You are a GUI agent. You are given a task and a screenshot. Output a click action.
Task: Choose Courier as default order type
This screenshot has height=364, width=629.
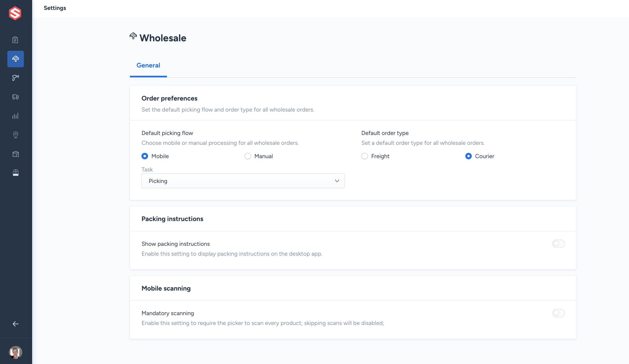click(468, 156)
